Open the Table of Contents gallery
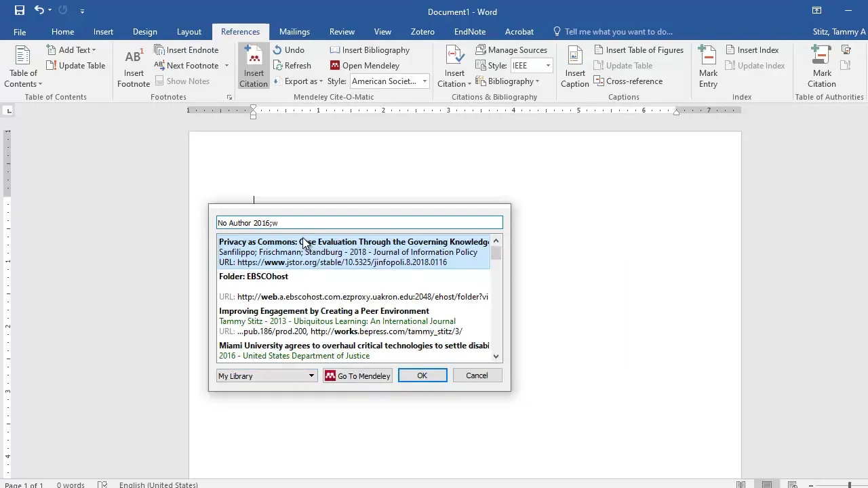 pos(23,68)
